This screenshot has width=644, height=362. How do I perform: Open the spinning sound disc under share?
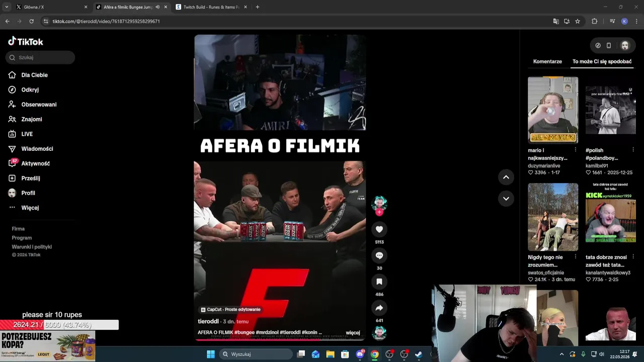[x=379, y=333]
